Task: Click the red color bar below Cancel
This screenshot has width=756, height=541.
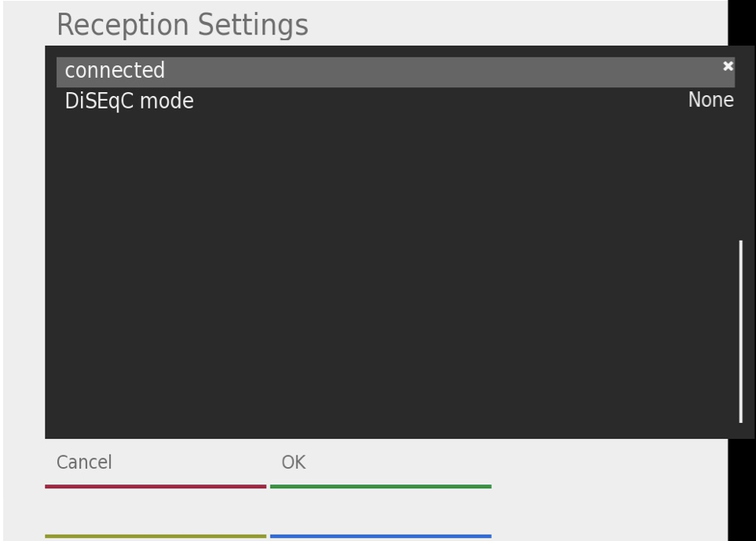Action: click(156, 487)
